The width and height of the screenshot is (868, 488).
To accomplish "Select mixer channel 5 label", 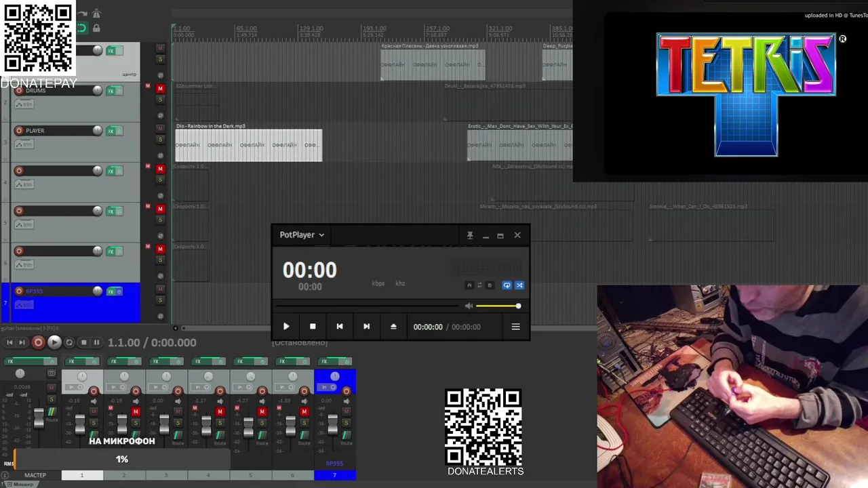I will 250,476.
